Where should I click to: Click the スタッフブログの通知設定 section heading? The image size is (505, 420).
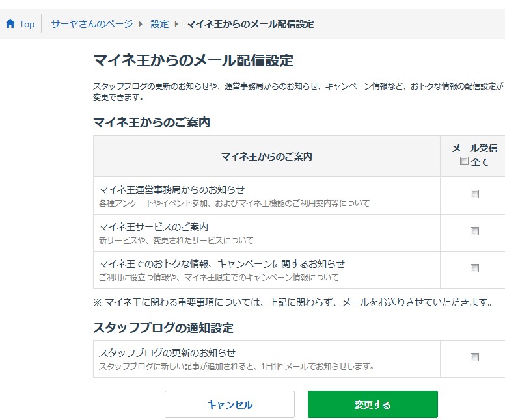pos(163,328)
